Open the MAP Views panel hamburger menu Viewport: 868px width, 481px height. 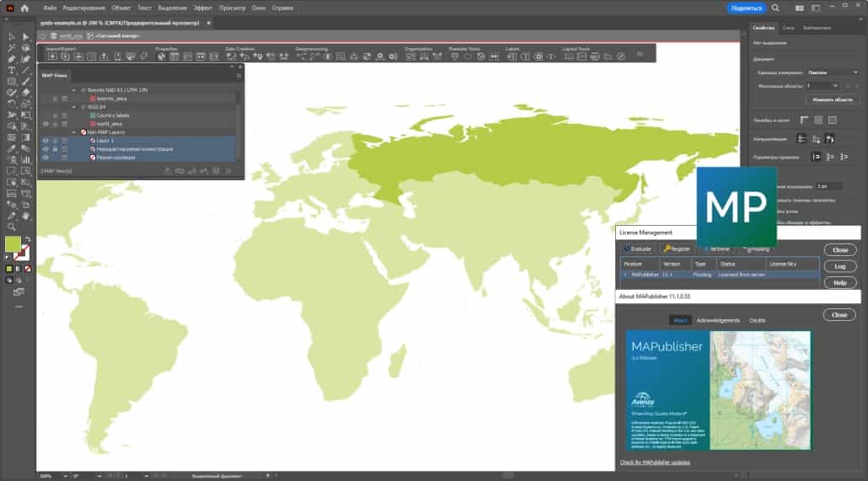pyautogui.click(x=239, y=76)
